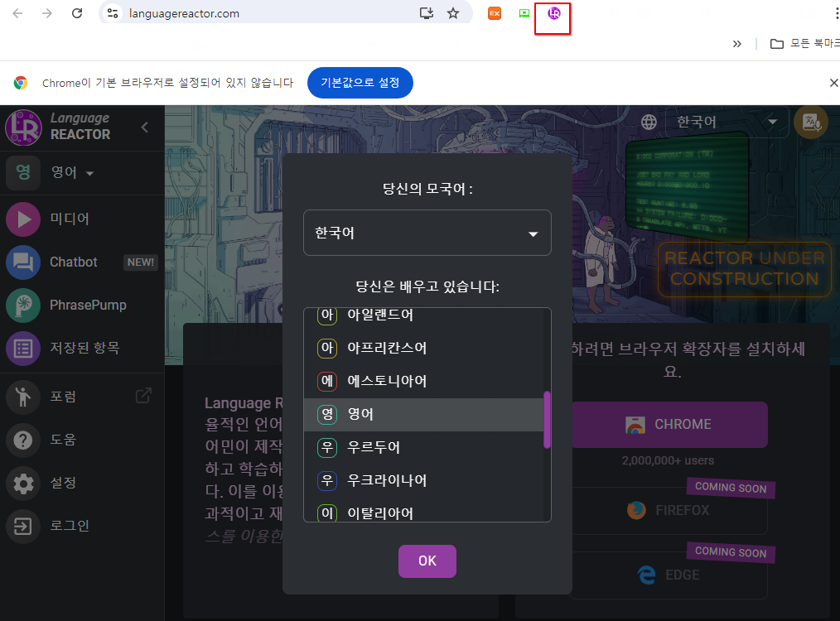840x621 pixels.
Task: Open the 포럼 forum icon
Action: (23, 397)
